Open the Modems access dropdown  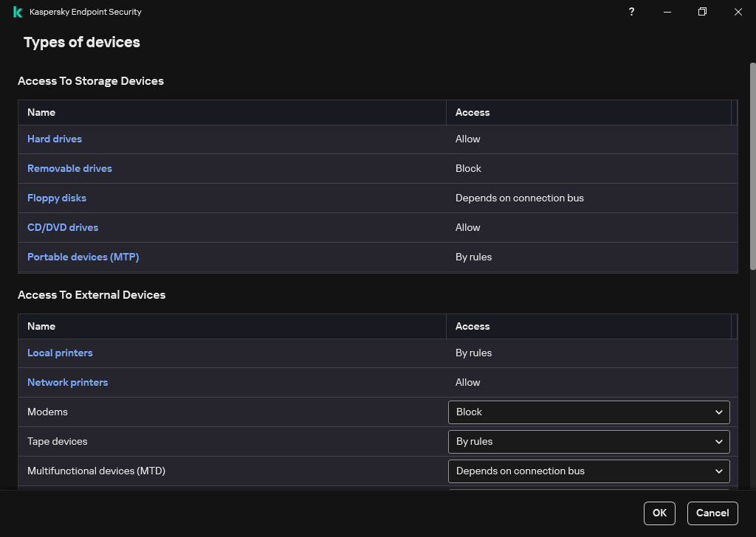click(x=588, y=412)
